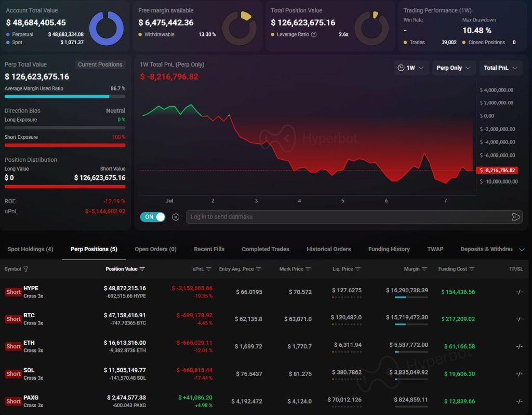The height and width of the screenshot is (415, 532).
Task: Expand more tabs chevron after Deposits & Withdraw
Action: [522, 249]
